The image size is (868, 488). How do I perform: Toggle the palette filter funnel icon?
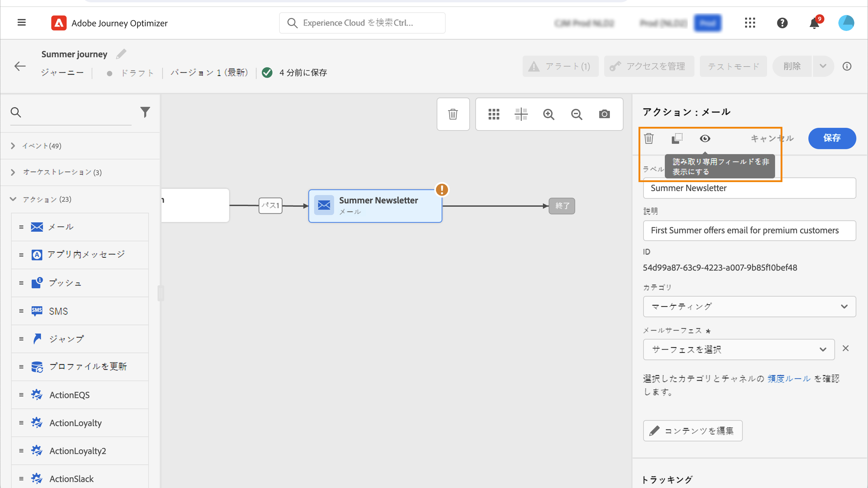click(145, 112)
